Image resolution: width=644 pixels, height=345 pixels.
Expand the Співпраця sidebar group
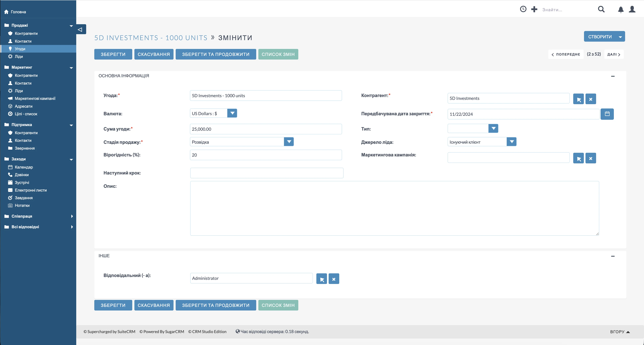pyautogui.click(x=72, y=216)
